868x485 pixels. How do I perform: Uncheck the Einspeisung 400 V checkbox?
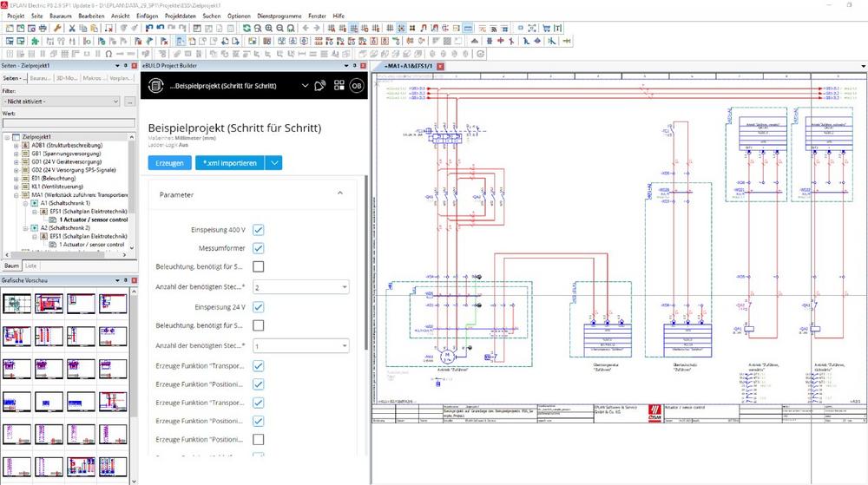258,230
